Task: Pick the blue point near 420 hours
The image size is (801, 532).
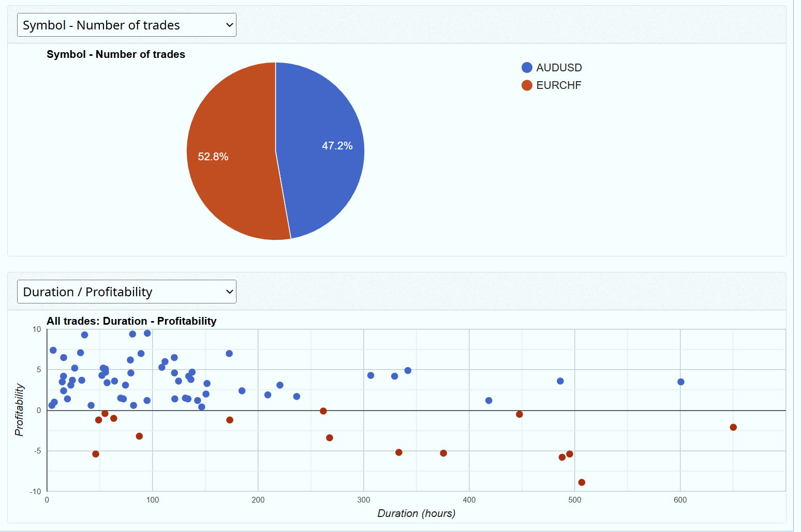Action: (x=488, y=401)
